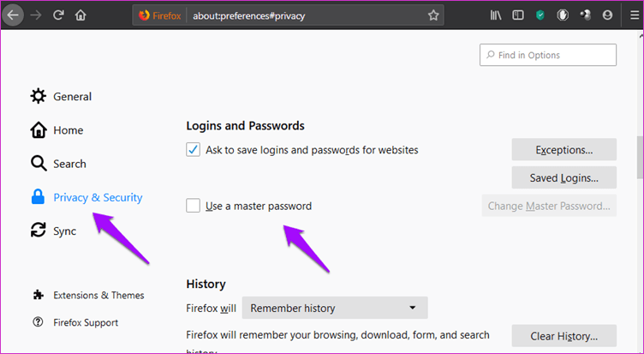Open the Exceptions… button

pos(563,150)
